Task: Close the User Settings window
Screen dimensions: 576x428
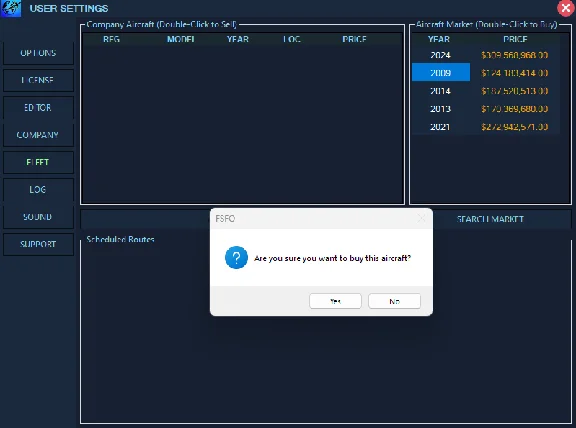Action: 566,8
